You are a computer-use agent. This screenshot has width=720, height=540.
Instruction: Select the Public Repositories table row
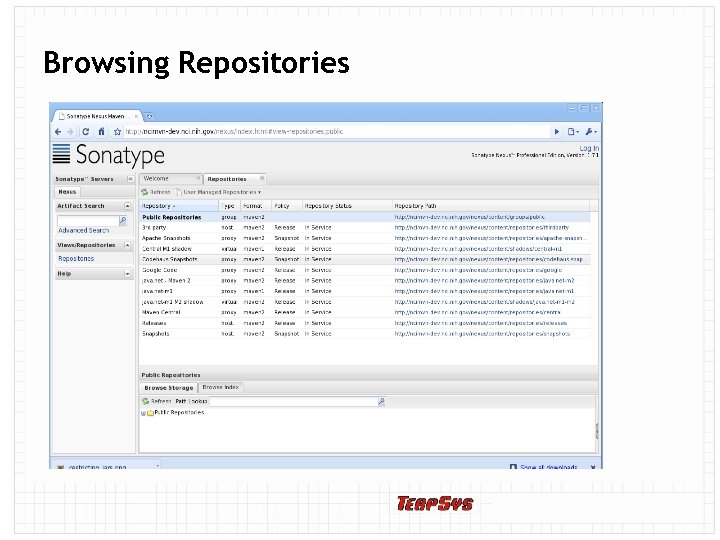coord(365,217)
